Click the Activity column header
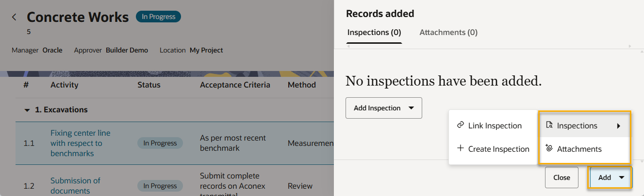The height and width of the screenshot is (196, 644). click(64, 85)
